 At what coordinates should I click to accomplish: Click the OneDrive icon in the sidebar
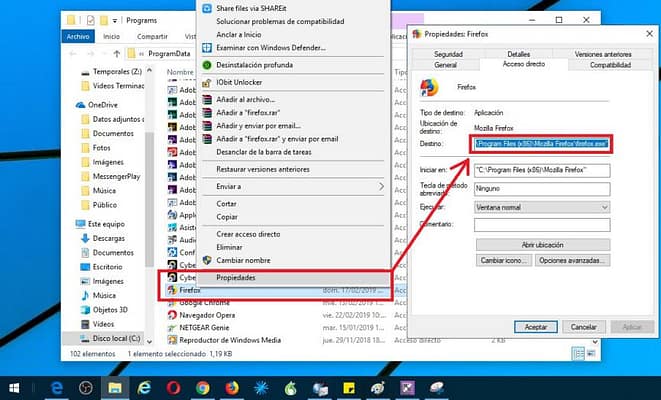pos(81,104)
